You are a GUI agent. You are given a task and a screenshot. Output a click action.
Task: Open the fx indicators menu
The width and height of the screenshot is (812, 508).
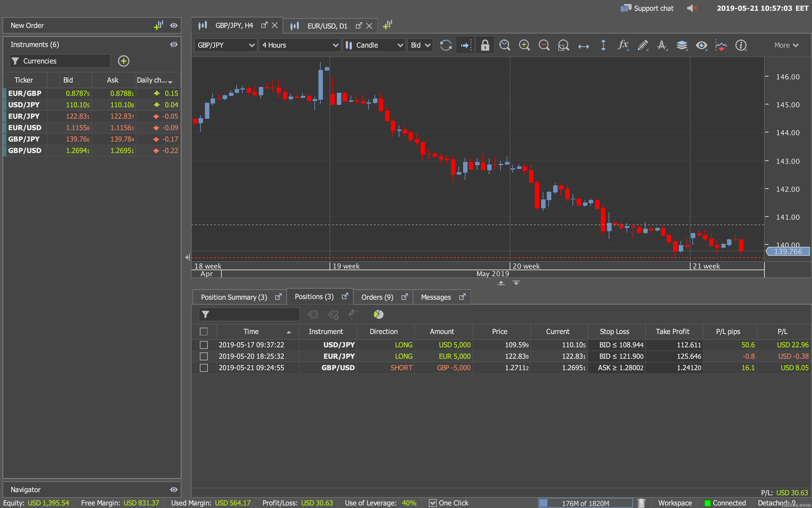pyautogui.click(x=623, y=45)
